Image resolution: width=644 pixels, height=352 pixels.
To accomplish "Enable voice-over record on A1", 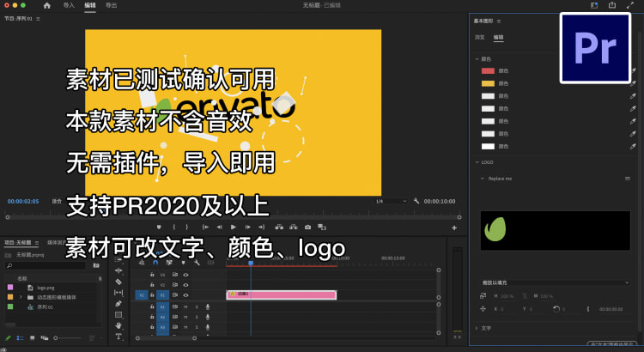I will [208, 306].
